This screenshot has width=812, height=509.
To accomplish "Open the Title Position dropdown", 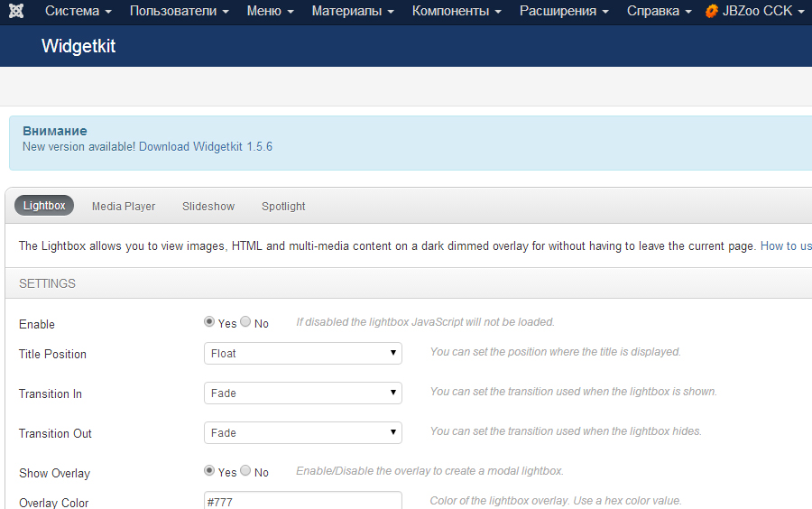I will pyautogui.click(x=303, y=354).
